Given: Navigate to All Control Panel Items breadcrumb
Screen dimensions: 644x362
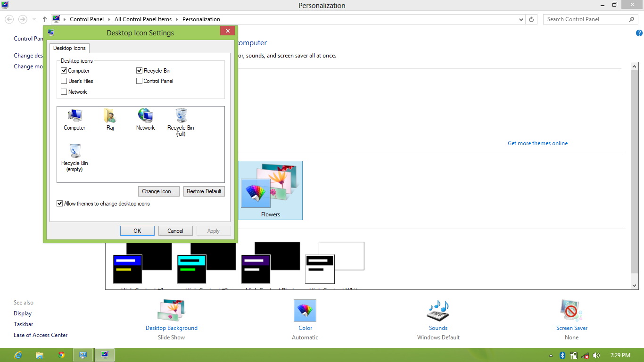Looking at the screenshot, I should click(143, 19).
